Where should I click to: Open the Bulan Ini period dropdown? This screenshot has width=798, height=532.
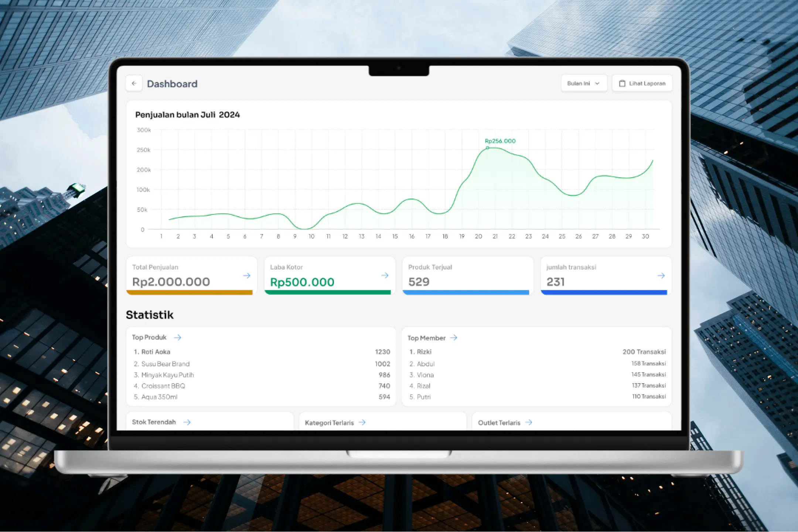(x=583, y=83)
